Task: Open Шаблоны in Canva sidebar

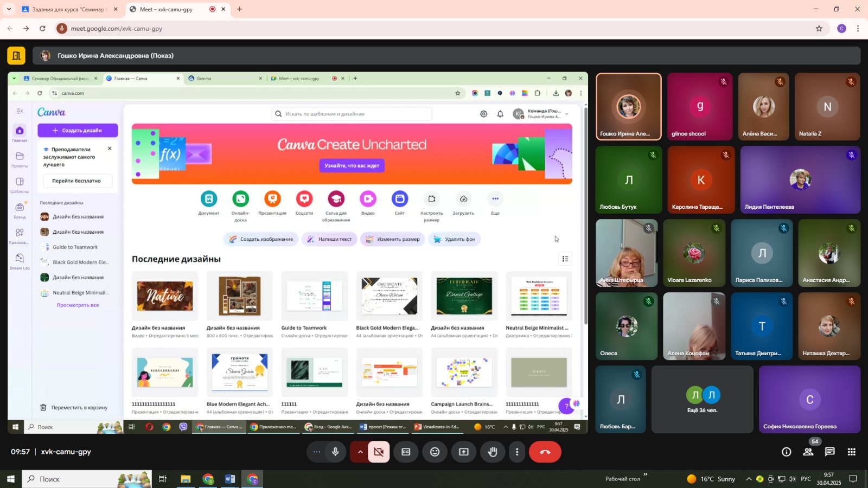Action: click(20, 185)
